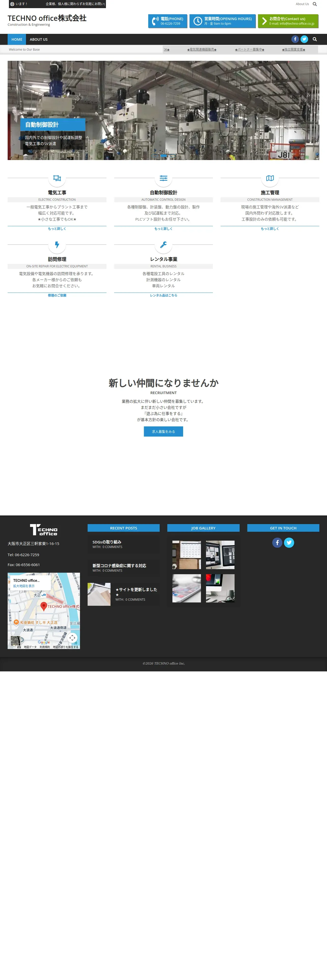Viewport: 327px width, 980px height.
Task: Click the レンタル品はこちら link
Action: coord(163,295)
